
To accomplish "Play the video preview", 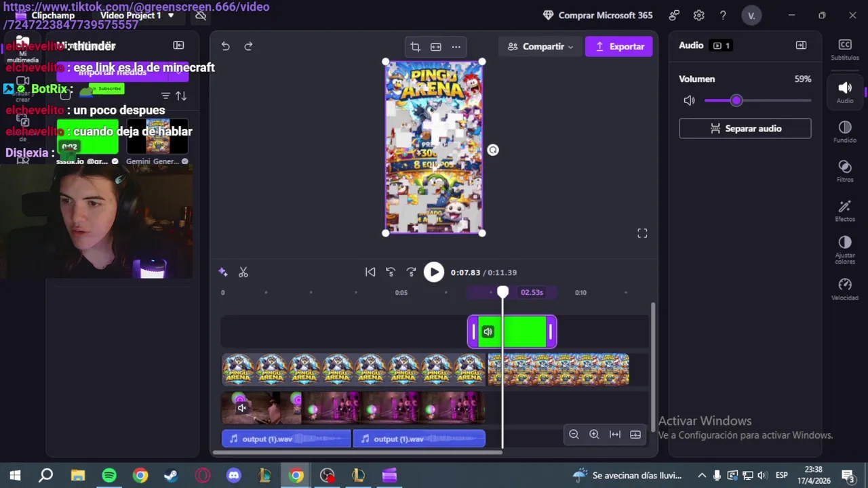I will (x=434, y=272).
